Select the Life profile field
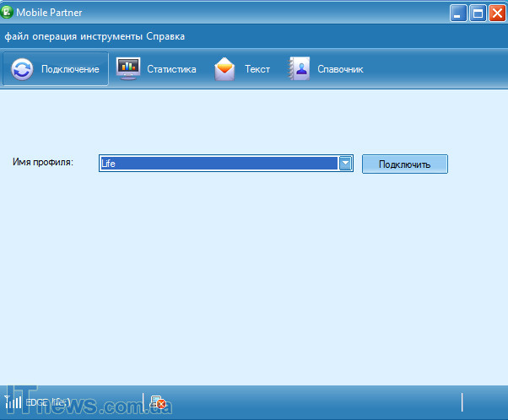 point(218,164)
